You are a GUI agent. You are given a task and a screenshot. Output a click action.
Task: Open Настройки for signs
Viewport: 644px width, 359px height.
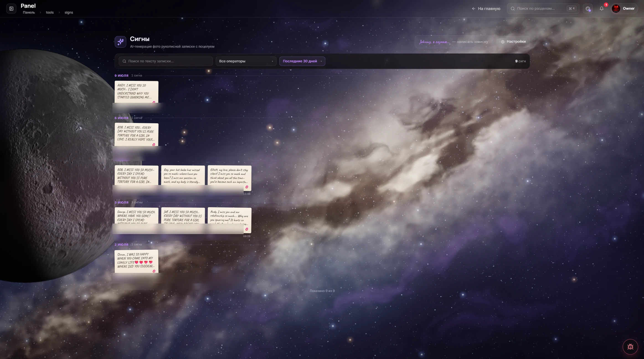pos(513,42)
